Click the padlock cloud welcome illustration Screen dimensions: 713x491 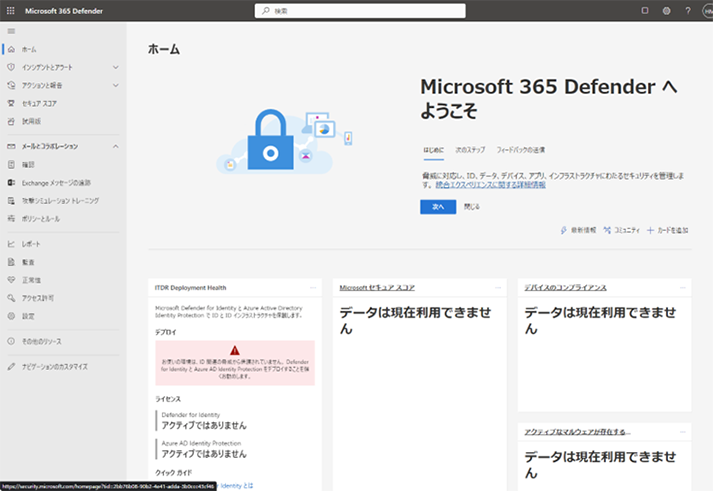pyautogui.click(x=284, y=141)
